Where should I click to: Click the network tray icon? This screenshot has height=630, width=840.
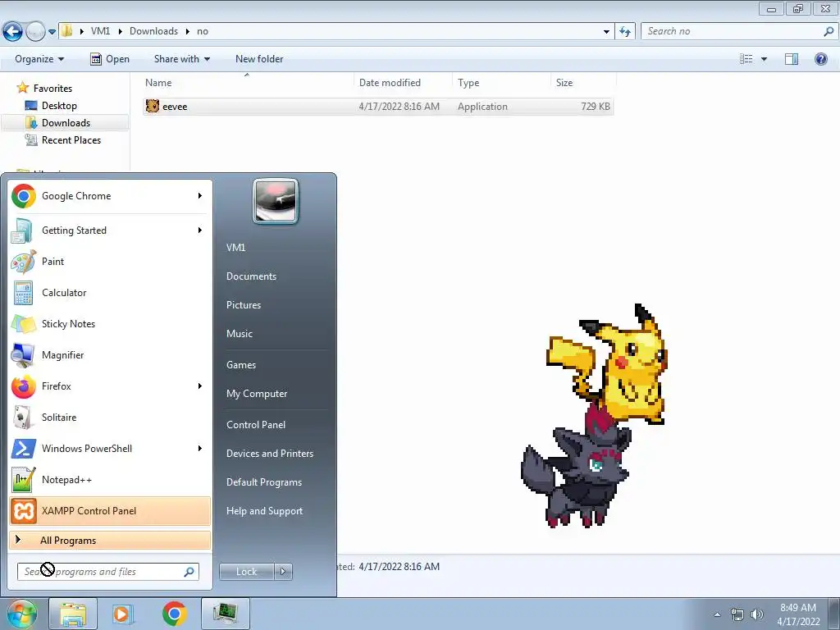[737, 614]
